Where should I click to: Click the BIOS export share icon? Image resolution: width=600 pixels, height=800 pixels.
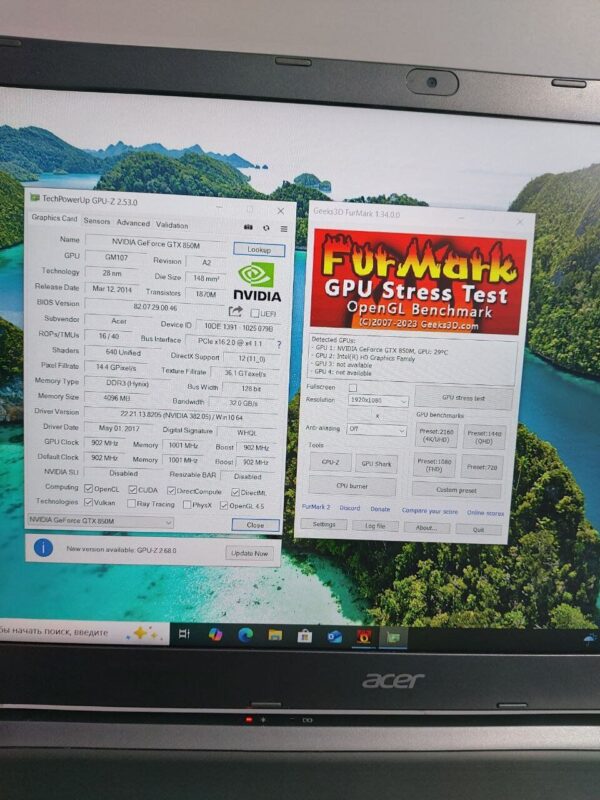coord(235,312)
